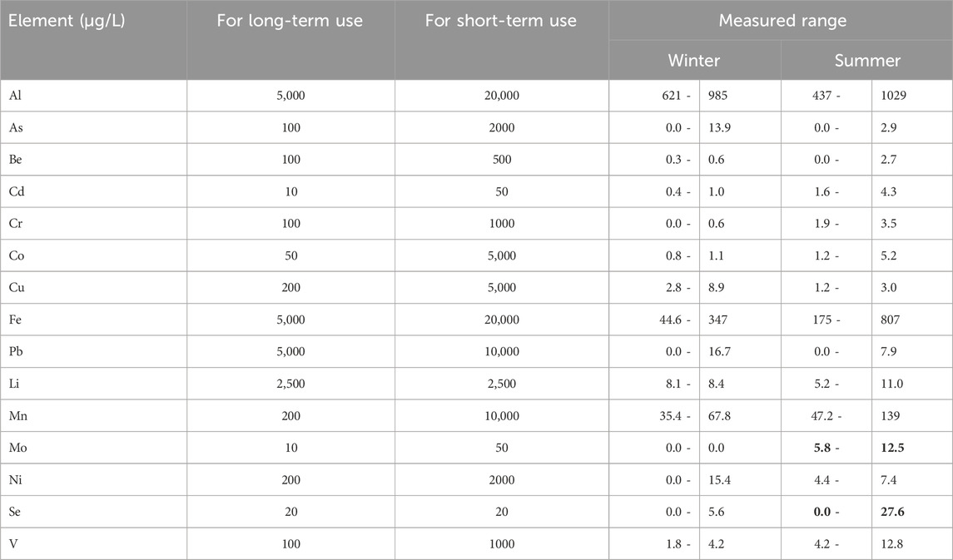This screenshot has width=953, height=560.
Task: Click the 'Cu' row label
Action: tap(17, 287)
